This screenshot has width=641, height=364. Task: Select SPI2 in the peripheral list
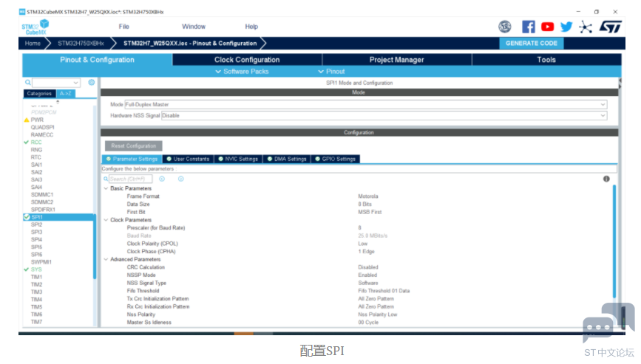pyautogui.click(x=36, y=224)
